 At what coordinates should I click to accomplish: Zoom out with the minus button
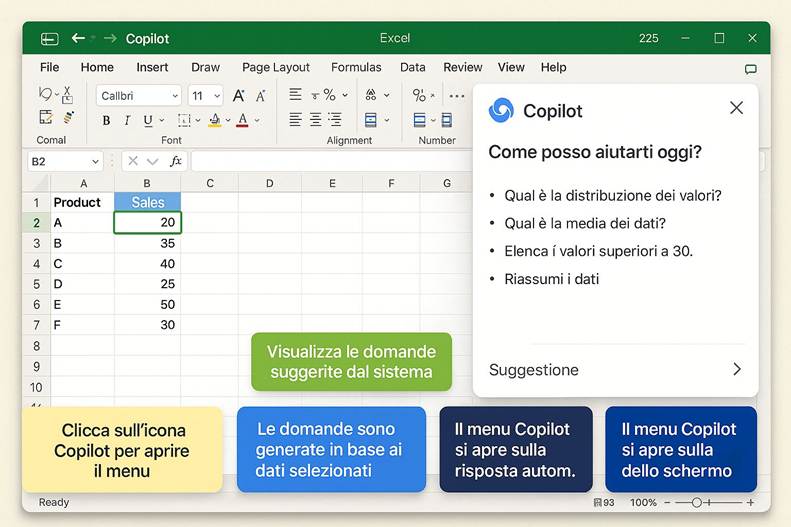pyautogui.click(x=667, y=502)
